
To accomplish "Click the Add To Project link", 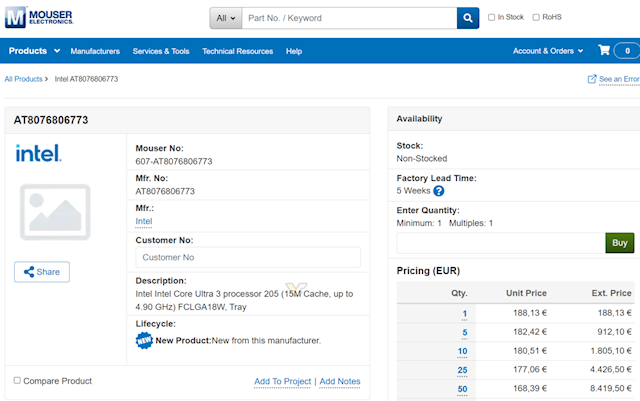I will (282, 381).
